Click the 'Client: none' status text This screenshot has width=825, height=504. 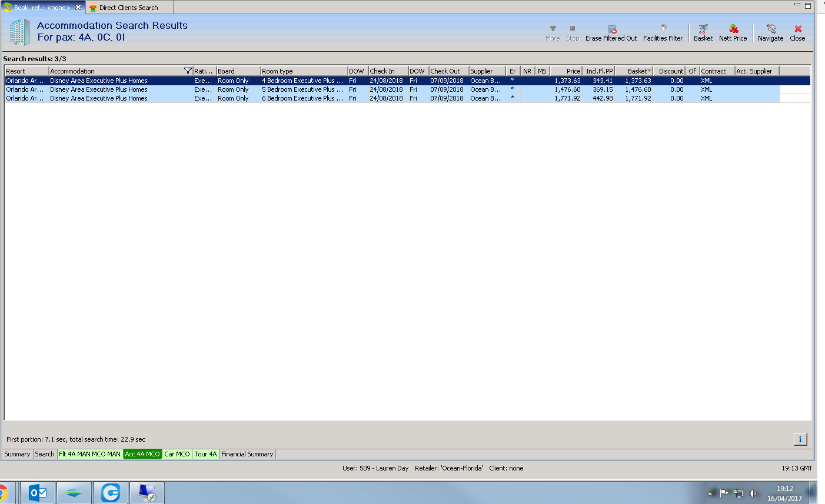506,468
